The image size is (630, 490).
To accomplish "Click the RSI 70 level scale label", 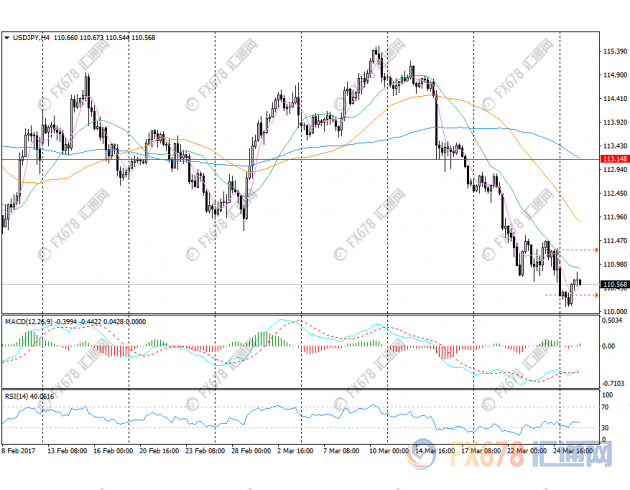I will pos(606,408).
